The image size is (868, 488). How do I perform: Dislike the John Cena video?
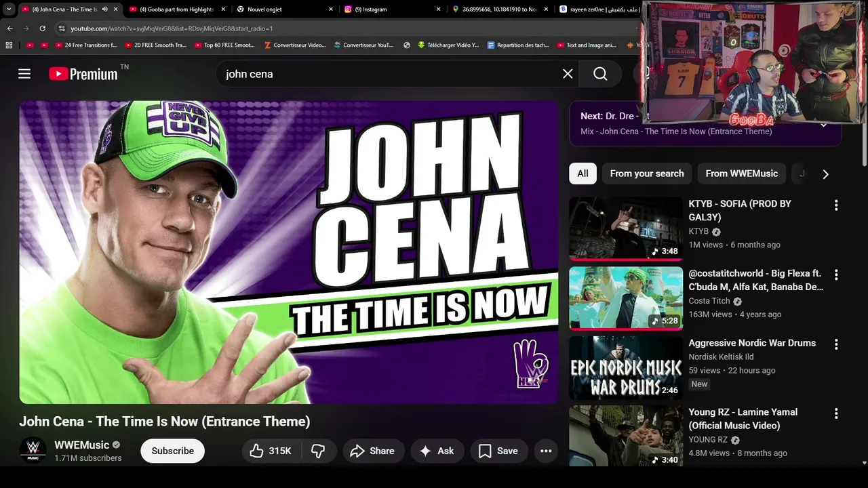tap(318, 451)
